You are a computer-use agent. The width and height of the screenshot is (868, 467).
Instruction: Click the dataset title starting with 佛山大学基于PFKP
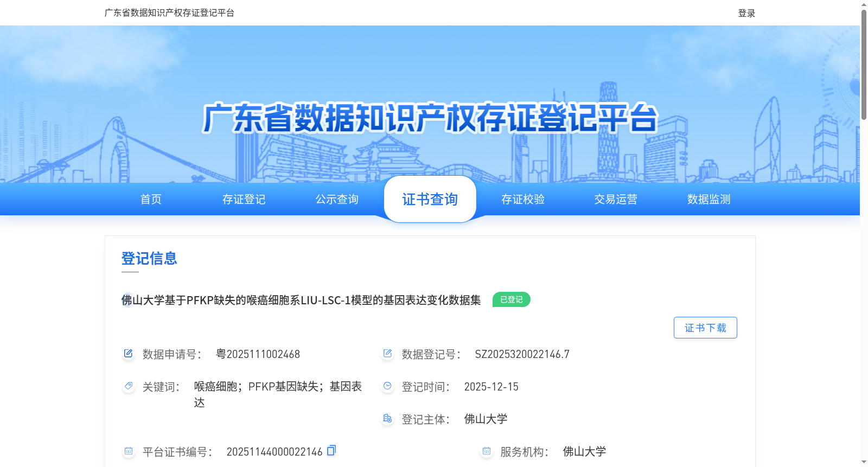[x=301, y=300]
